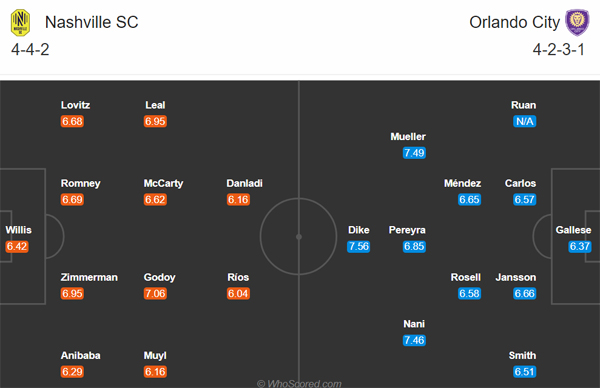The height and width of the screenshot is (388, 600).
Task: Click Ruan's N/A rating badge
Action: 524,121
